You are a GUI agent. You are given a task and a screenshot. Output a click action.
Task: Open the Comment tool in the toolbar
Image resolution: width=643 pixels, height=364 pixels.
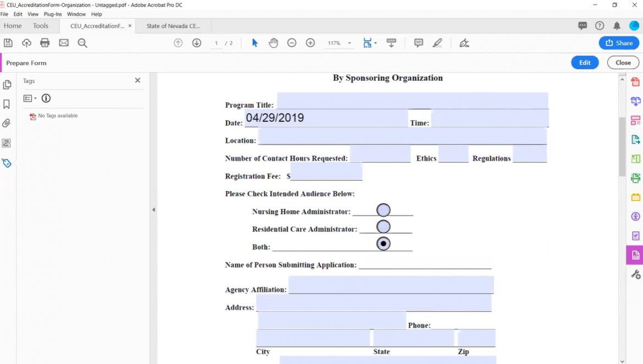click(x=418, y=42)
